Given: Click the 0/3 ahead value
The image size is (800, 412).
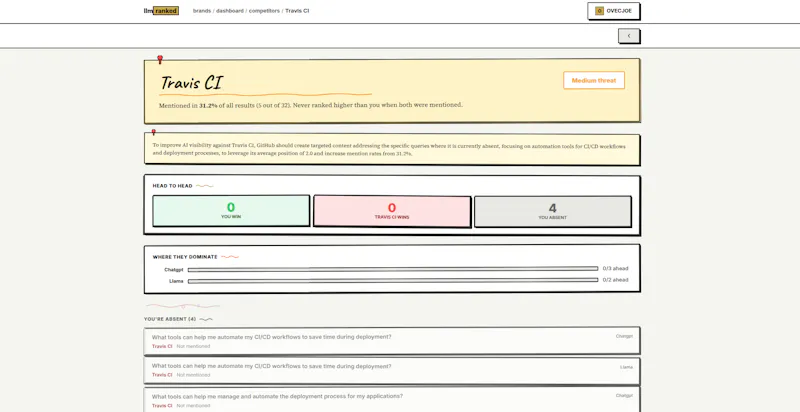Looking at the screenshot, I should pos(615,268).
